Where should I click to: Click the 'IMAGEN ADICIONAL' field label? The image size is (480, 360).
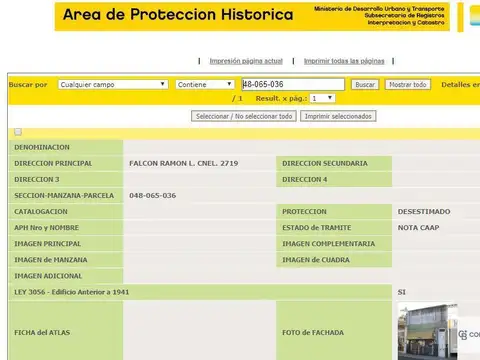click(x=48, y=276)
